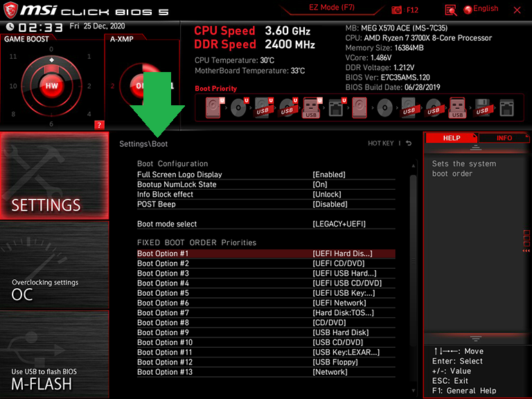532x399 pixels.
Task: Open the red question mark help under Game Boost
Action: (x=99, y=125)
